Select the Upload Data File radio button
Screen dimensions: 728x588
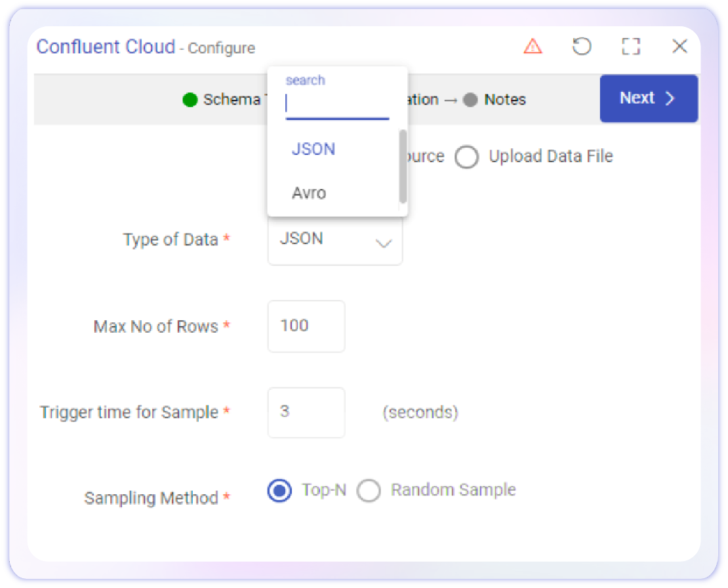tap(466, 157)
